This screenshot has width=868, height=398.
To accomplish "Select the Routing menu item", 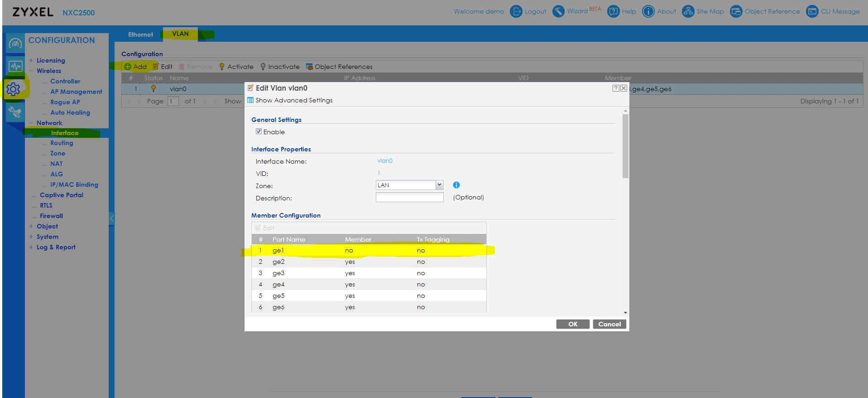I will (x=62, y=143).
